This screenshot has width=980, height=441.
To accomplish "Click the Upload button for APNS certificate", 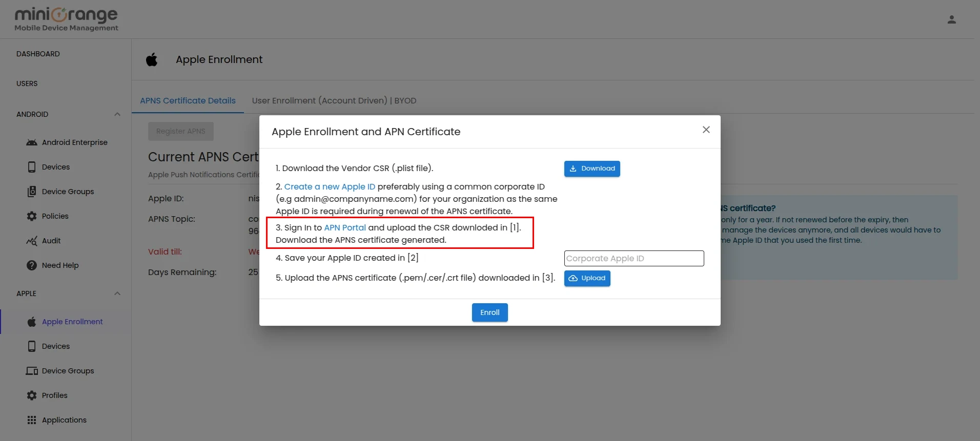I will 587,278.
